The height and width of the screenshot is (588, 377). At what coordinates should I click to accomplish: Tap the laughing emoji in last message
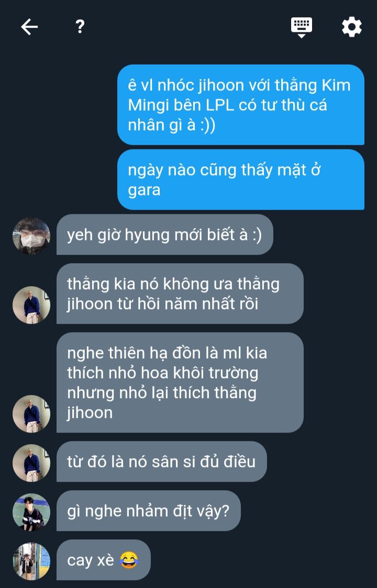pyautogui.click(x=129, y=560)
